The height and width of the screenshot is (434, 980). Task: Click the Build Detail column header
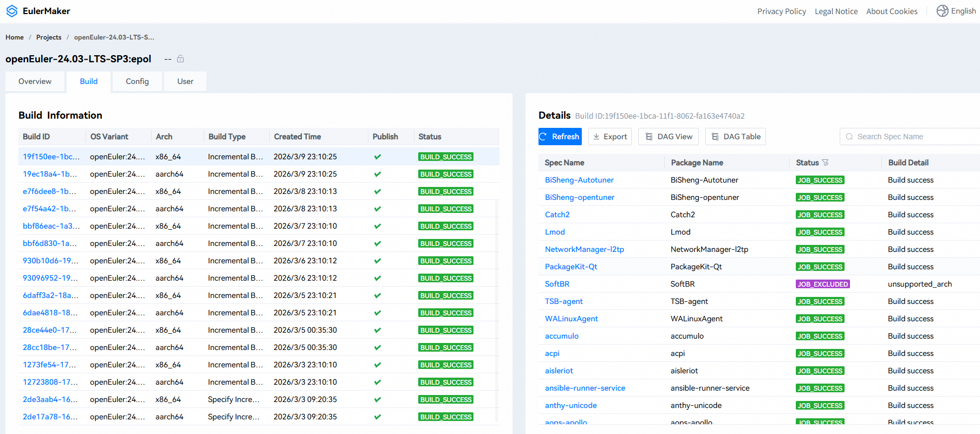[908, 163]
